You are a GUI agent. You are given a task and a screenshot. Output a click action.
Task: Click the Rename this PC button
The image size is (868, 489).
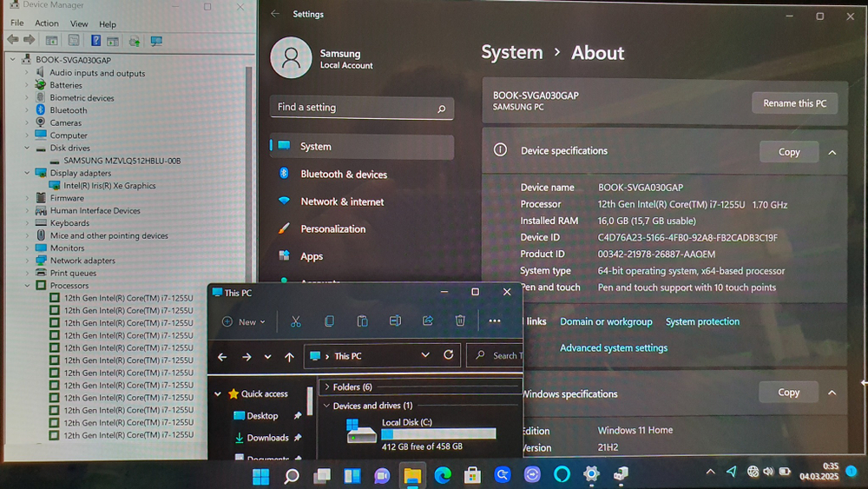[x=794, y=103]
